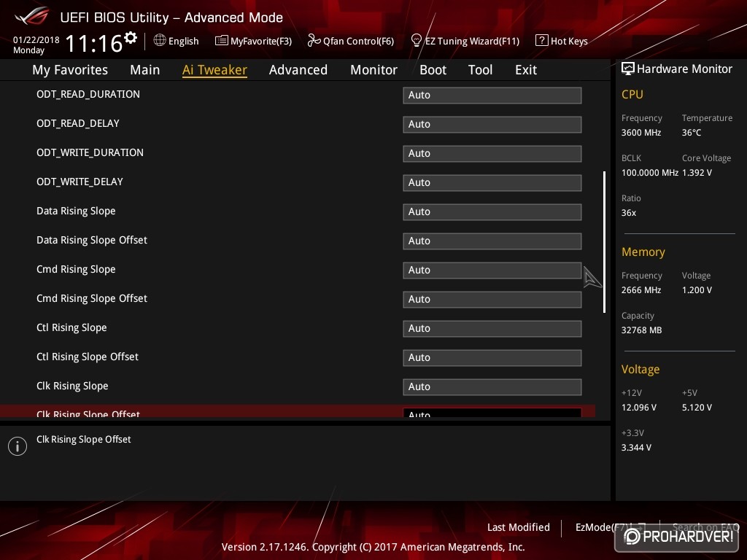Click the 11:16 clock display

(94, 43)
